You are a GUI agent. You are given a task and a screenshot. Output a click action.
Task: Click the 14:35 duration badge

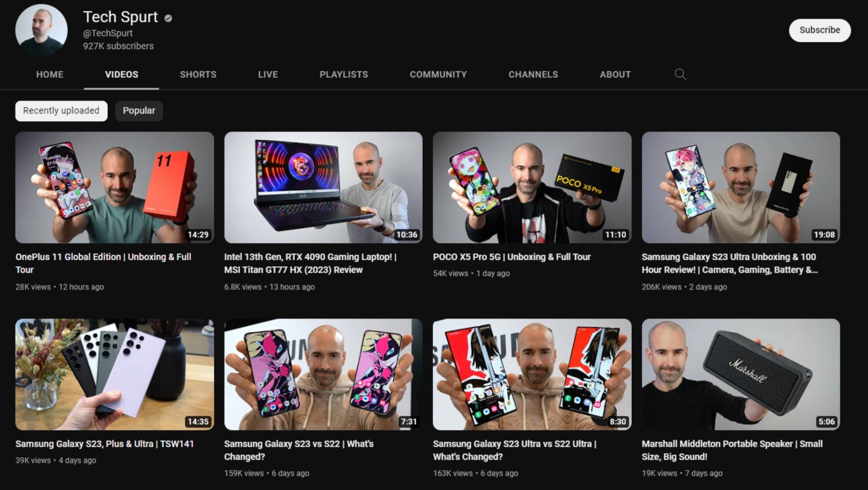(198, 422)
